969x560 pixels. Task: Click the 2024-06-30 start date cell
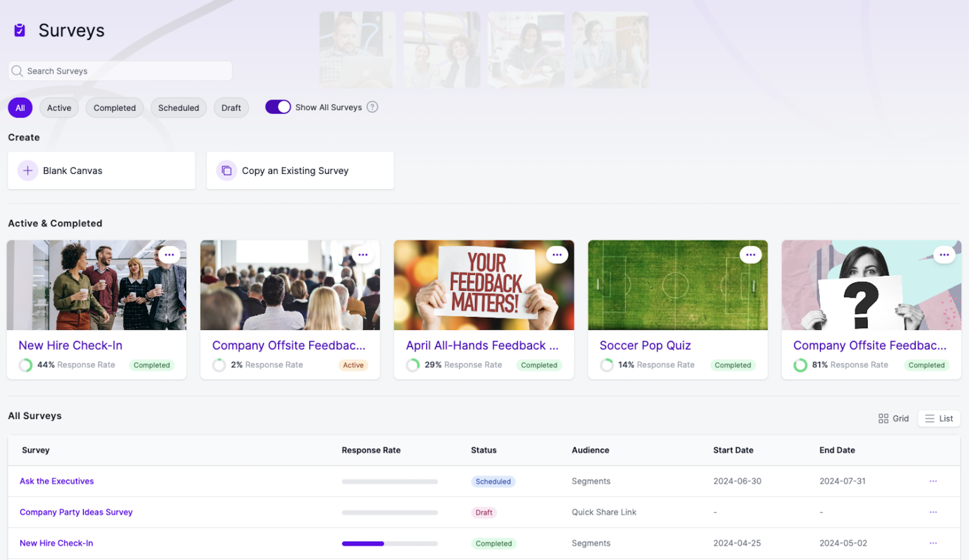(737, 481)
